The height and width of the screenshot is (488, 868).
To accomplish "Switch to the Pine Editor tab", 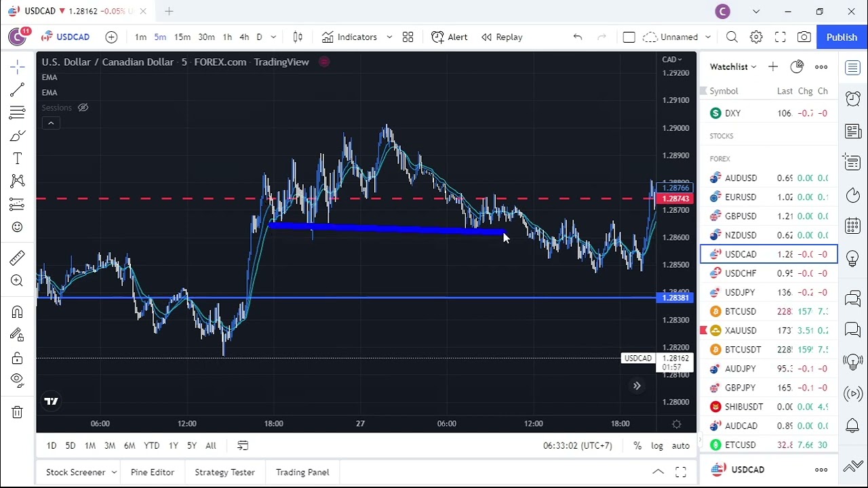I will (x=153, y=472).
